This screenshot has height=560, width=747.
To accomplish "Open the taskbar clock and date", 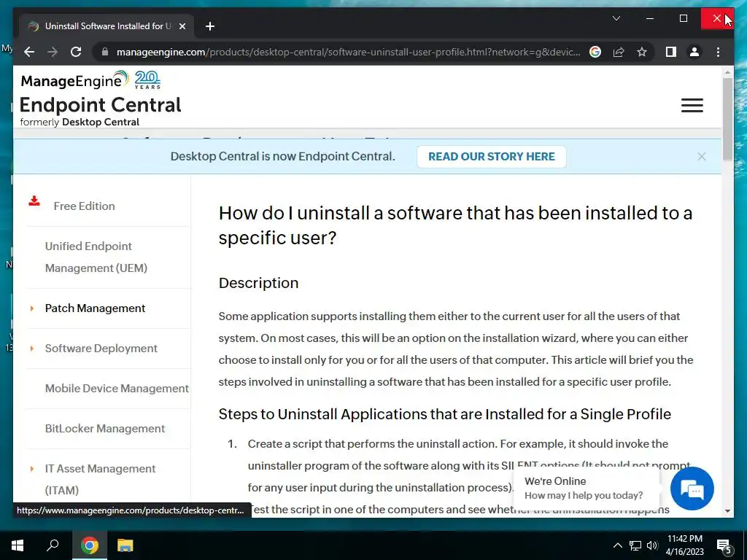I will pyautogui.click(x=684, y=545).
